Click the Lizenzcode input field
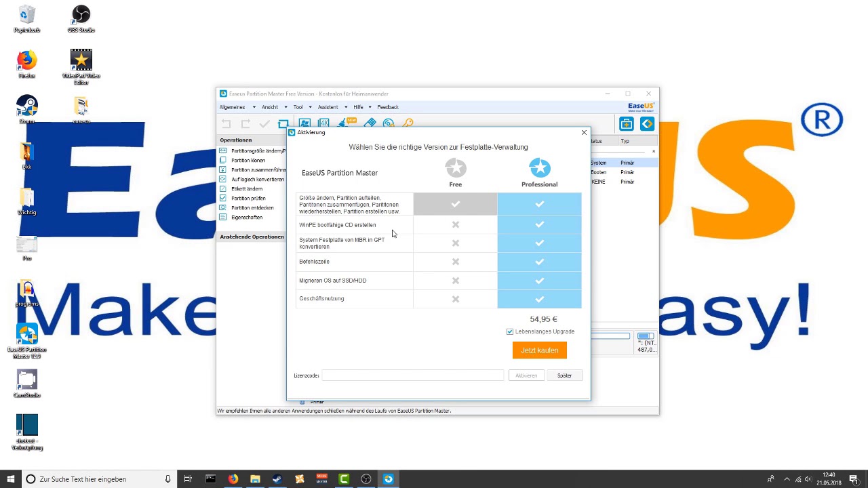868x488 pixels. pos(413,375)
